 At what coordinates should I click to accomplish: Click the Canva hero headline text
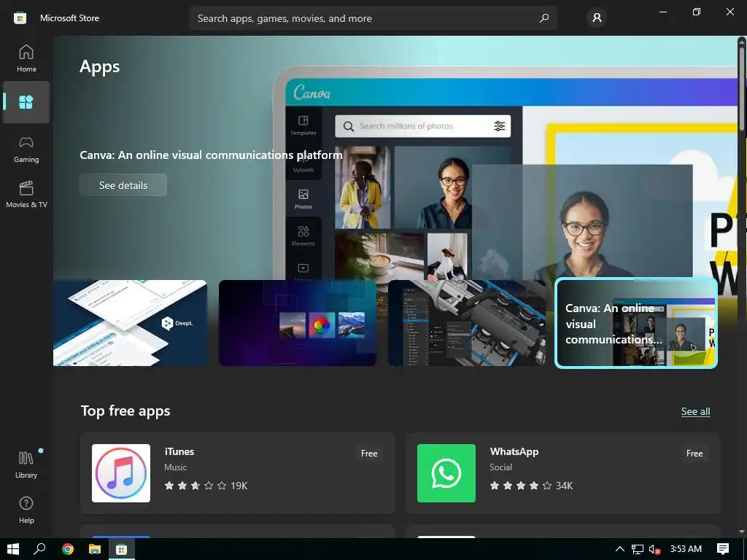[x=211, y=155]
